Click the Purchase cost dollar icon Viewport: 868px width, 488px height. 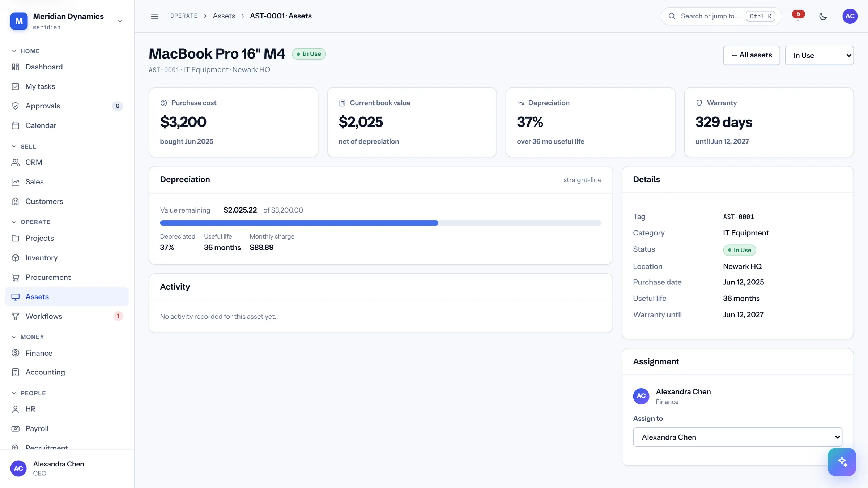click(164, 103)
